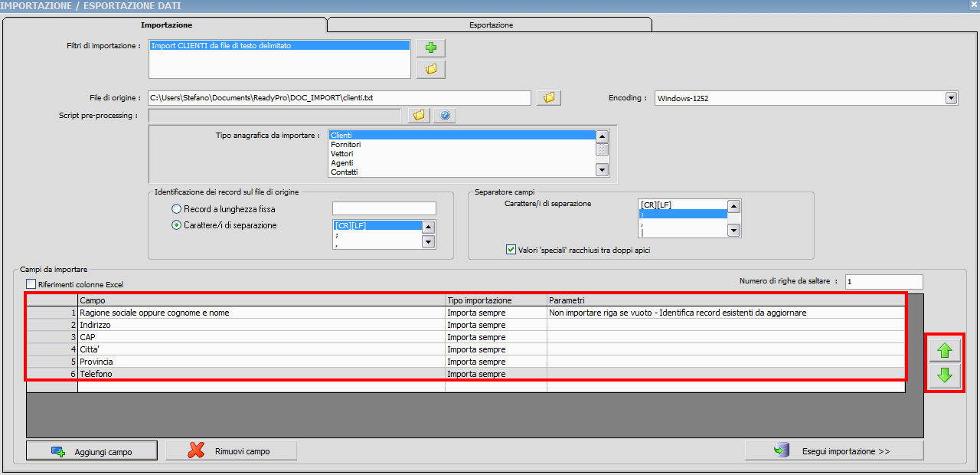Browse for the source file folder icon
The height and width of the screenshot is (475, 980).
pyautogui.click(x=548, y=98)
